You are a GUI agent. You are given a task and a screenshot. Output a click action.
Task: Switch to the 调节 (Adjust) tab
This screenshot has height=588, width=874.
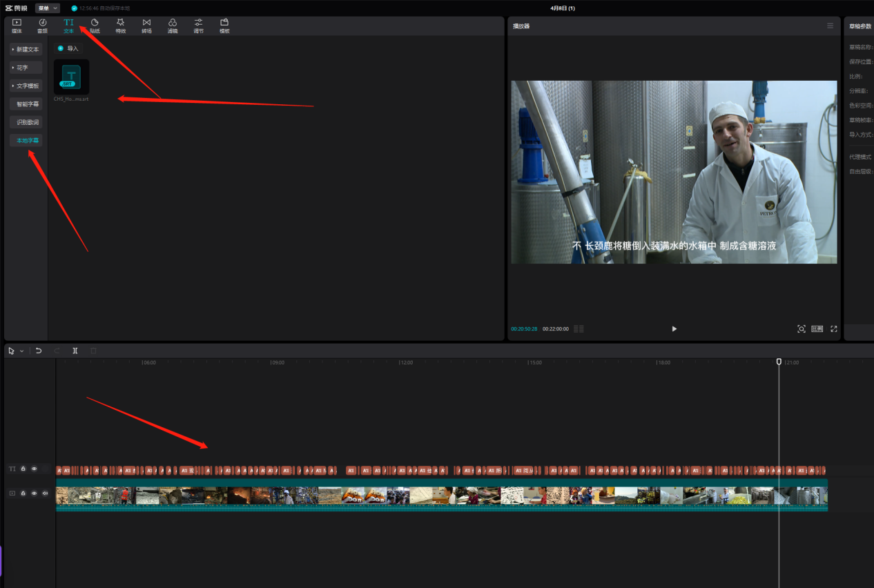198,26
